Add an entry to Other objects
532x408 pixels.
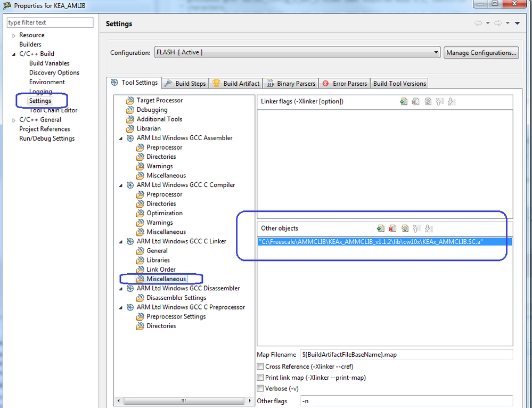(381, 229)
